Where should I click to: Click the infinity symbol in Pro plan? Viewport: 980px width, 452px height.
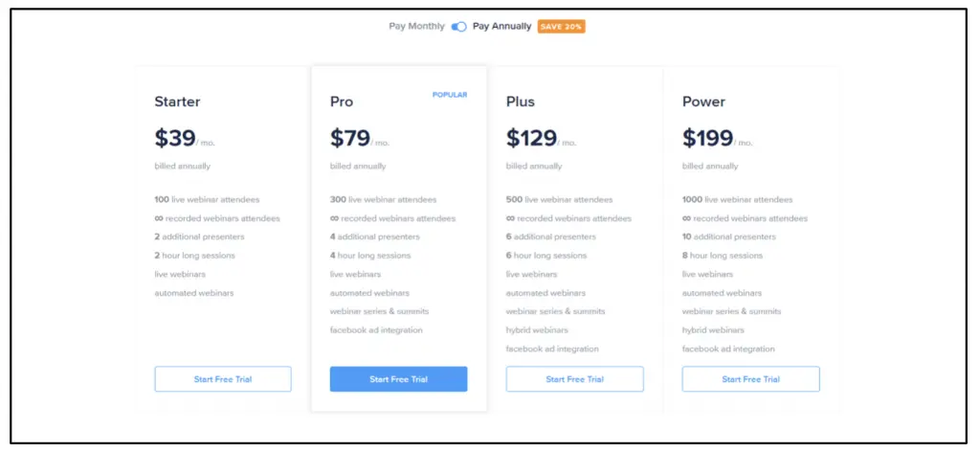click(x=334, y=218)
